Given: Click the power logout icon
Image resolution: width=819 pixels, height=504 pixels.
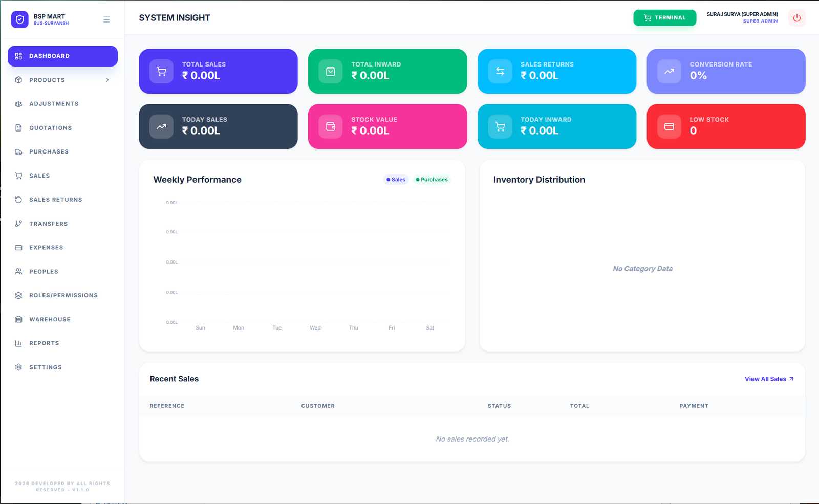Looking at the screenshot, I should [796, 18].
